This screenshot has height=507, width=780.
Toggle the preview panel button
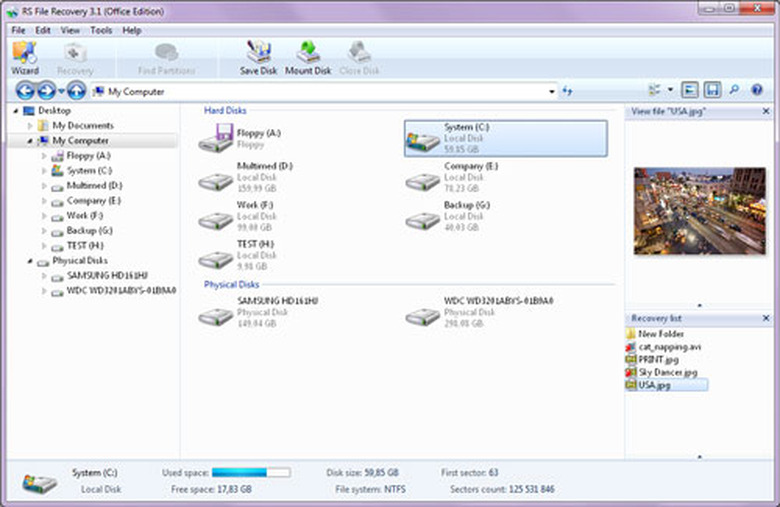tap(692, 91)
